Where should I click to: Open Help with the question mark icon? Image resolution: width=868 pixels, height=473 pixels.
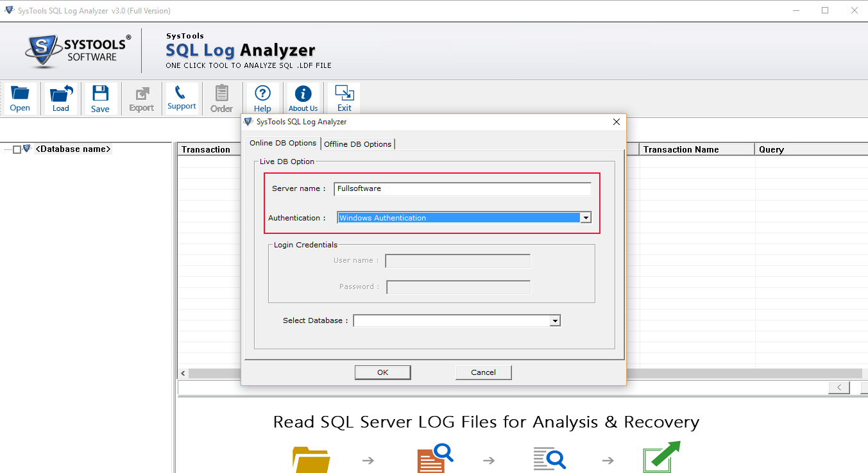pyautogui.click(x=262, y=99)
